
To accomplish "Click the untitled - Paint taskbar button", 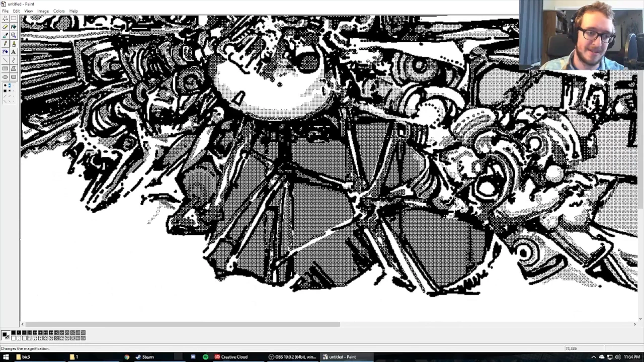I will click(347, 357).
